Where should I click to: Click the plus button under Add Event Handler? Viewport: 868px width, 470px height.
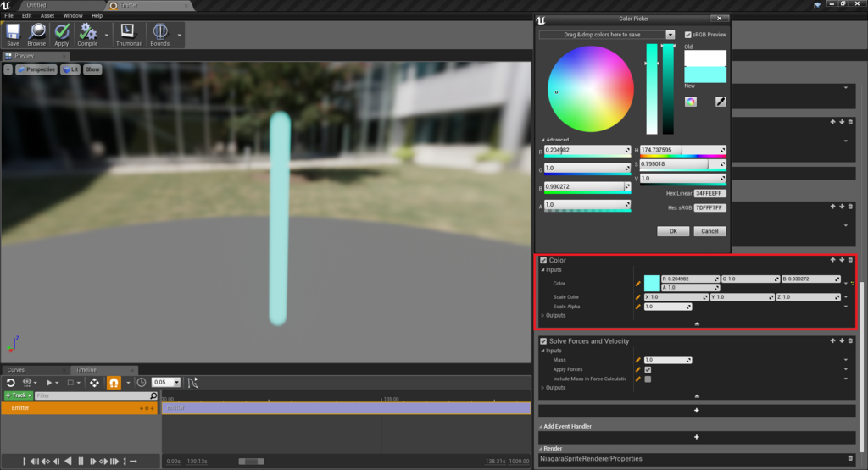[697, 437]
